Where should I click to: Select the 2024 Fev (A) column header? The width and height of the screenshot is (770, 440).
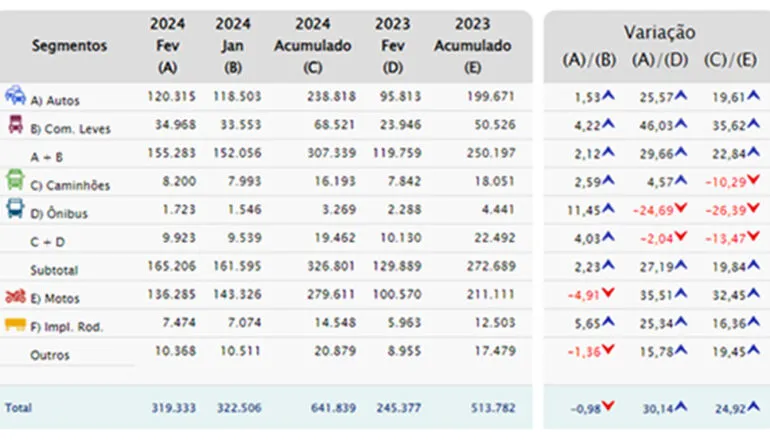[x=167, y=46]
